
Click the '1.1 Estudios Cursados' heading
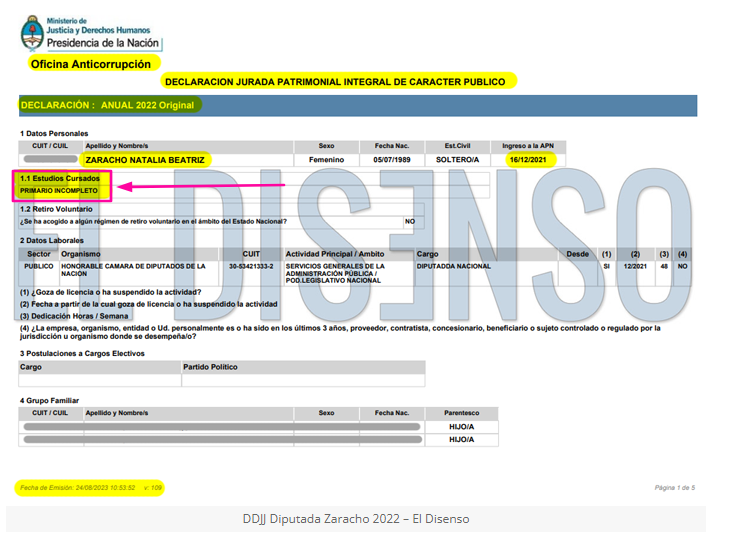pos(60,178)
